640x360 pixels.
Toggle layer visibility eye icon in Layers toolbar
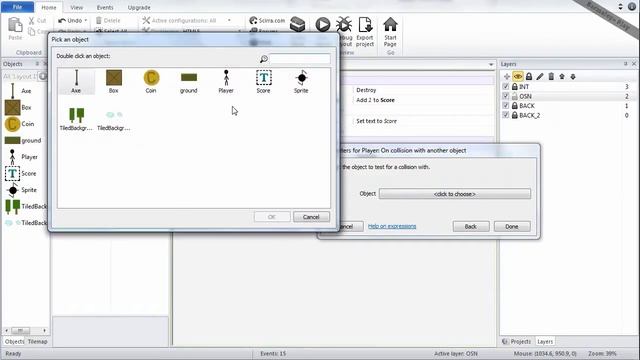(x=518, y=76)
